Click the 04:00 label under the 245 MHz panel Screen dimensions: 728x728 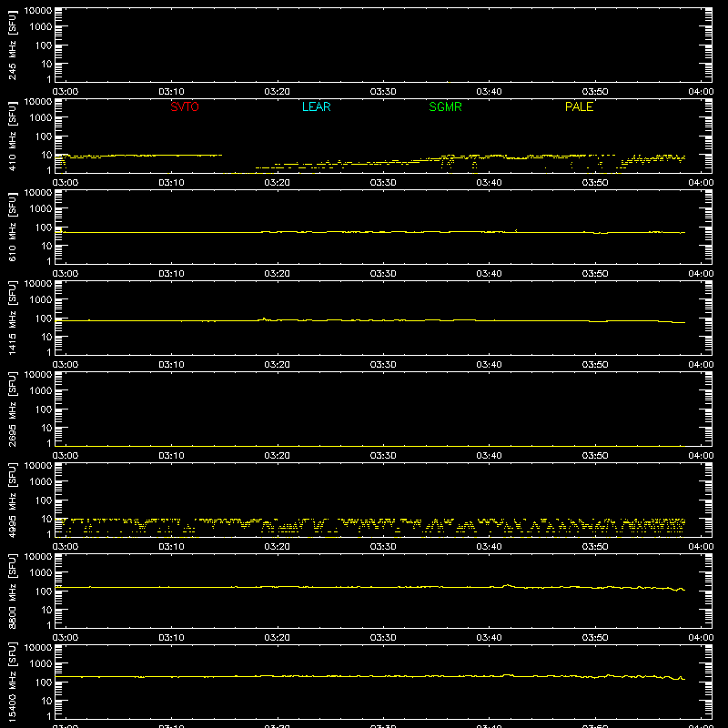701,92
